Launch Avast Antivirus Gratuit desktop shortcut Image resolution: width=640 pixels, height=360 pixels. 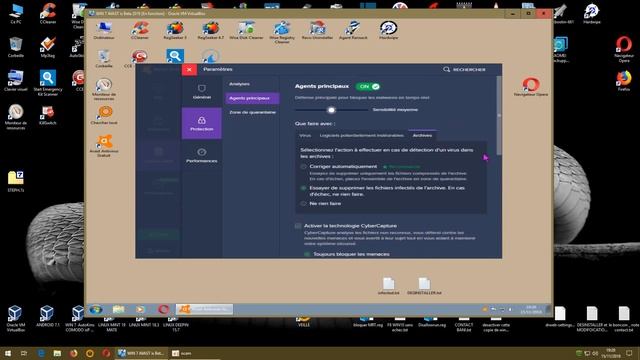[x=104, y=146]
